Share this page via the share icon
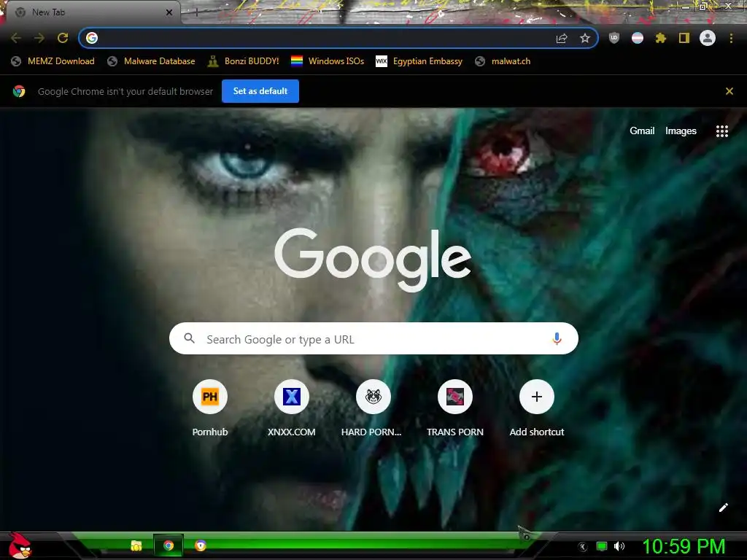The height and width of the screenshot is (560, 747). pyautogui.click(x=562, y=38)
